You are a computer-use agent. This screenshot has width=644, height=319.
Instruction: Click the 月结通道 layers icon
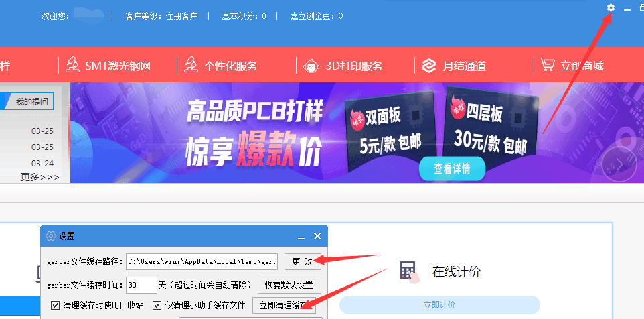[x=429, y=66]
